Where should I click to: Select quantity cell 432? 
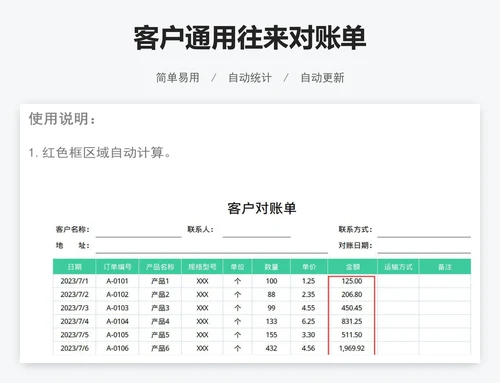point(271,348)
